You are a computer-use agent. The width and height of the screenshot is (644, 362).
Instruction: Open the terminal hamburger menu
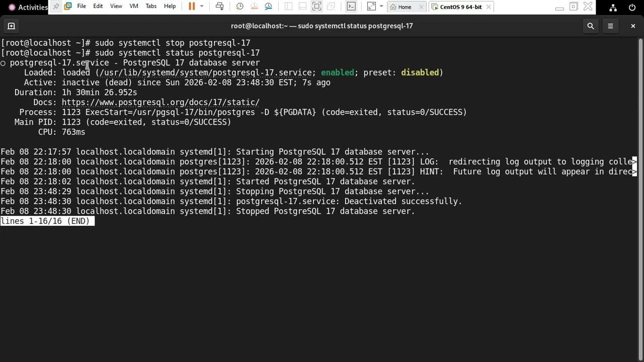tap(610, 26)
